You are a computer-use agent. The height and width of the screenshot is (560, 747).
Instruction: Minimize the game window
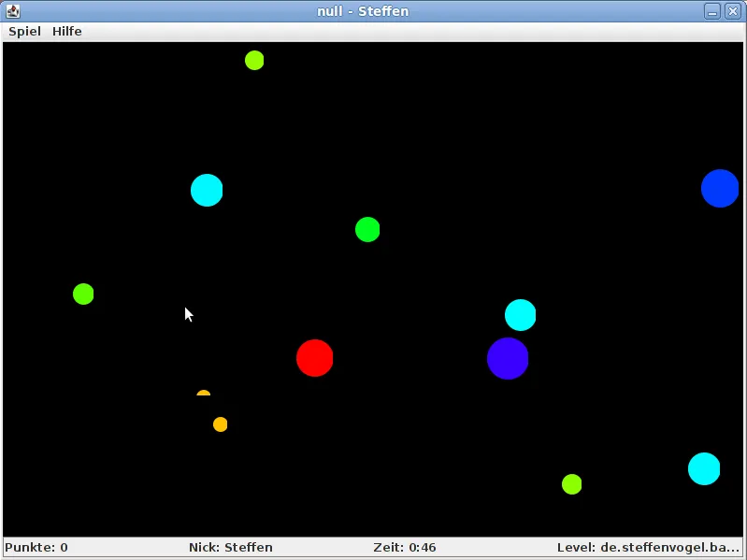coord(712,11)
